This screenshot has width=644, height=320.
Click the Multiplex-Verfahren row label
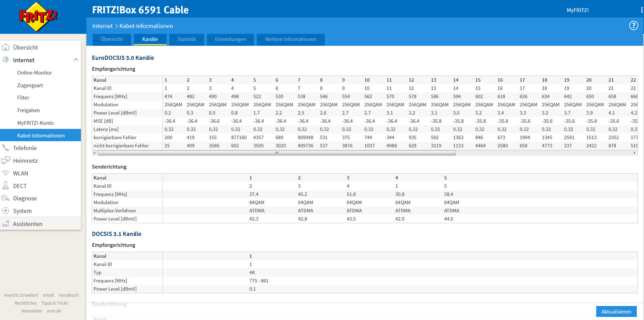pos(115,211)
